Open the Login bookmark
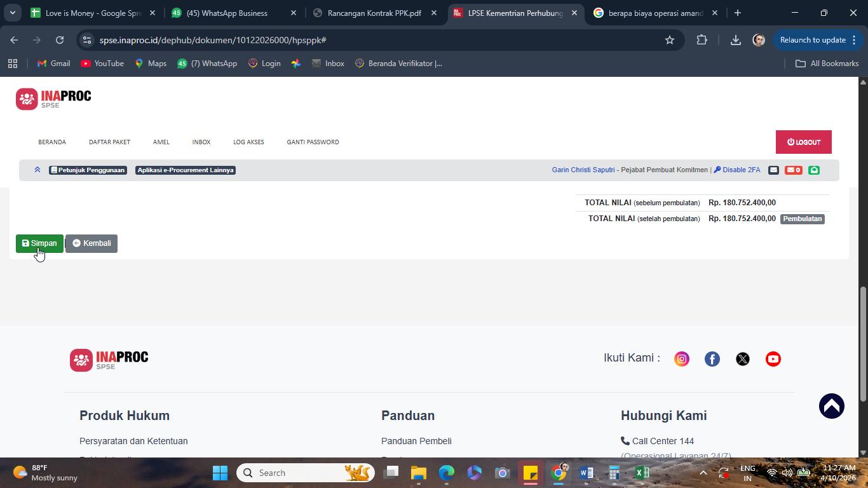868x488 pixels. (x=264, y=64)
